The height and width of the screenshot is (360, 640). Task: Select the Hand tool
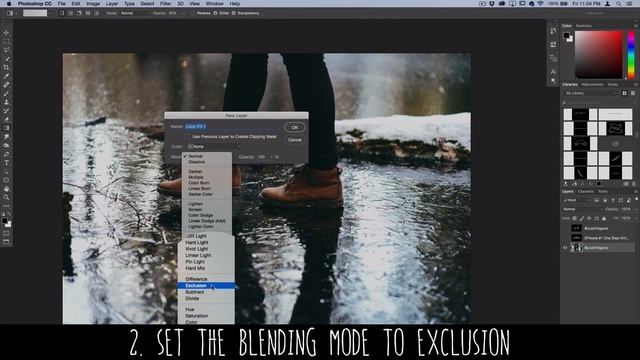(6, 189)
